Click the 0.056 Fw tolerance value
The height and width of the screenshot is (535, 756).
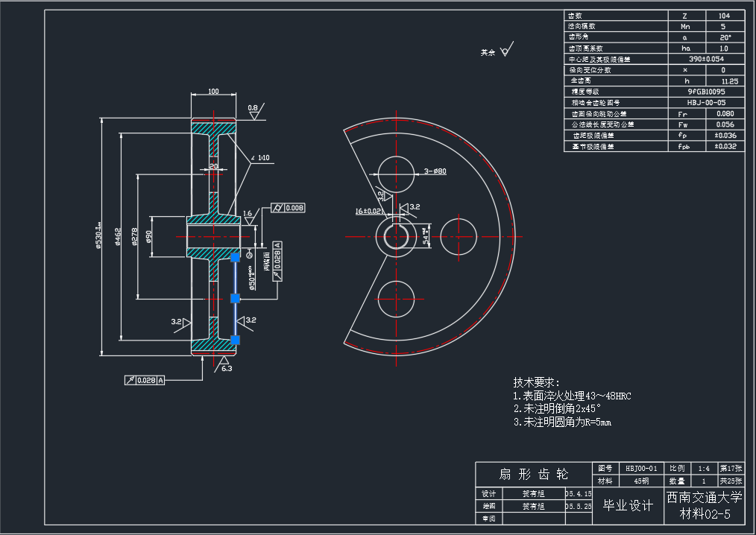pyautogui.click(x=725, y=124)
